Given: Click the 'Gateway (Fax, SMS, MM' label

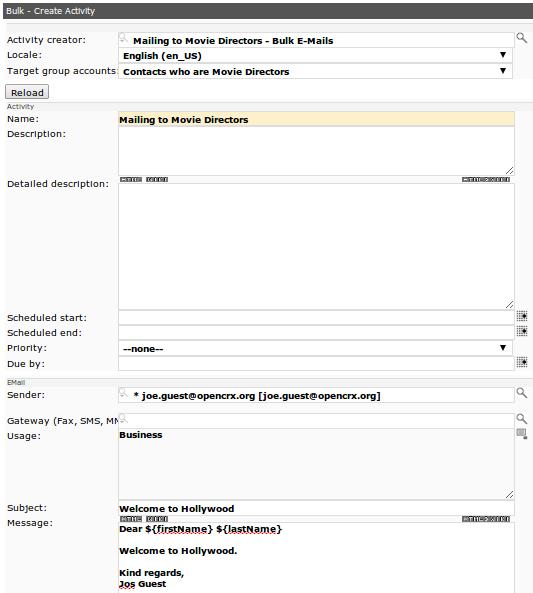Looking at the screenshot, I should [62, 421].
